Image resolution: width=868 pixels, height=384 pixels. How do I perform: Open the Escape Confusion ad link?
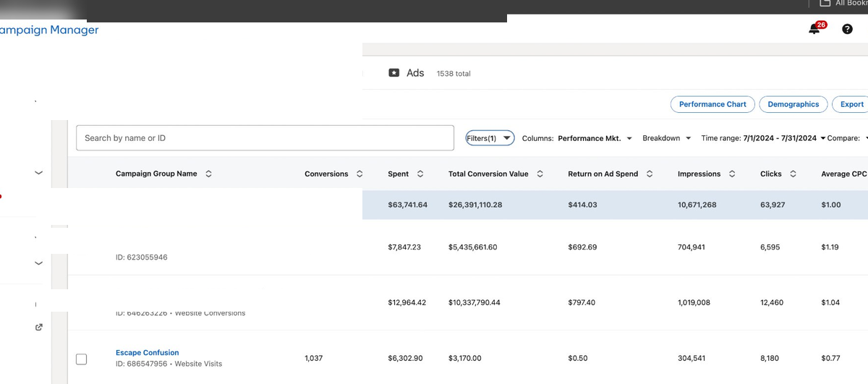coord(148,353)
